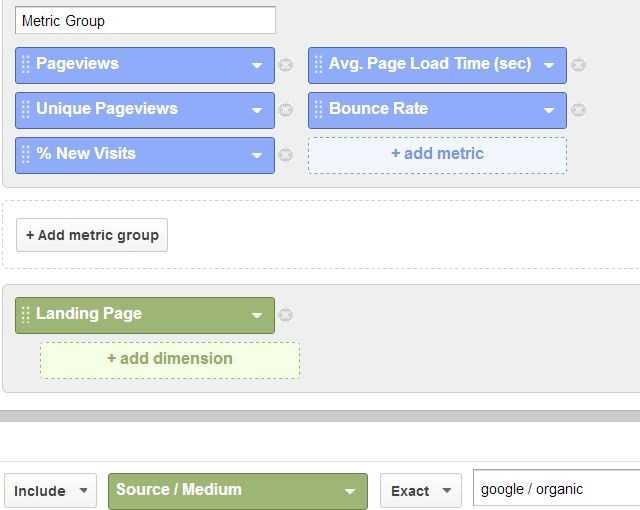This screenshot has height=510, width=640.
Task: Open the Exact match type dropdown
Action: (x=421, y=490)
